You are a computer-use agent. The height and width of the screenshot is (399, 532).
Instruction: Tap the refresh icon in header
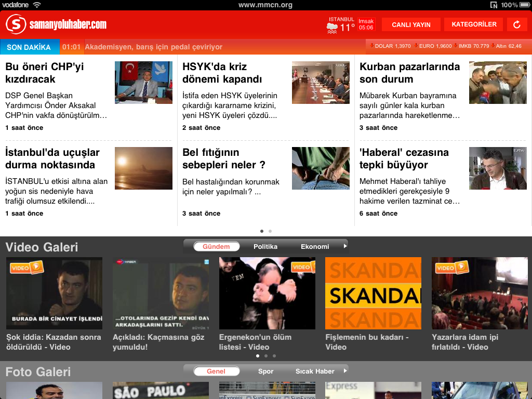click(516, 24)
